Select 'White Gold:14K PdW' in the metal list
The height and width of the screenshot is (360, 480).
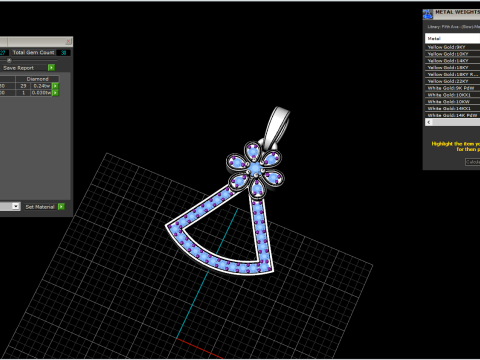pyautogui.click(x=452, y=115)
